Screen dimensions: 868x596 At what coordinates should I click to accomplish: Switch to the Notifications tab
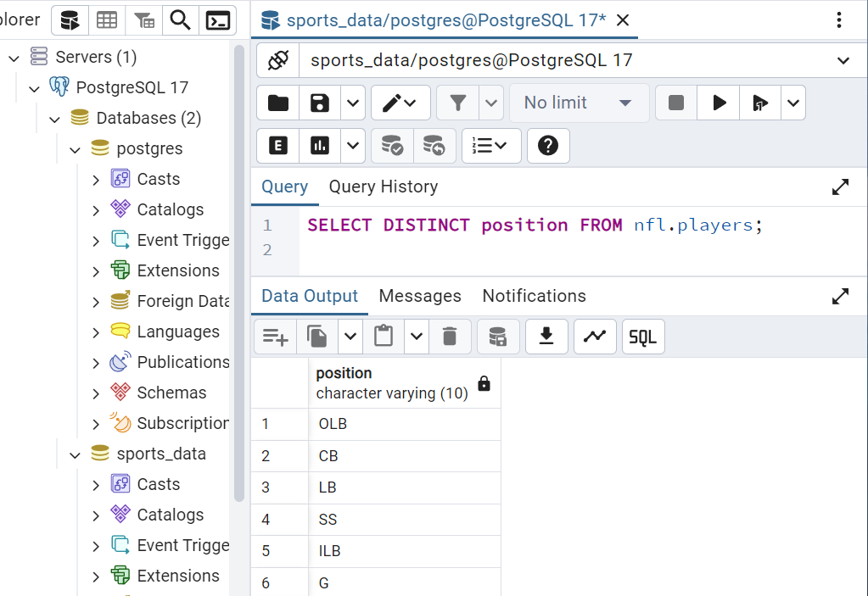pos(534,297)
